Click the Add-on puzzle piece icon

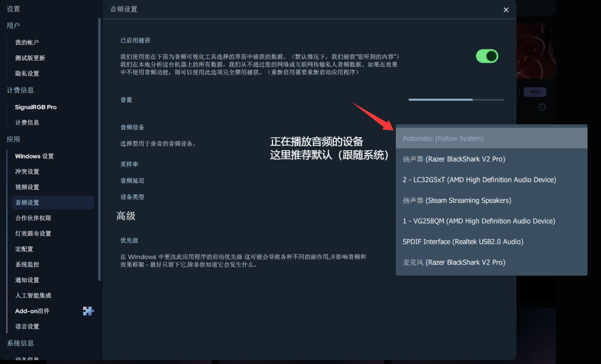(x=88, y=311)
